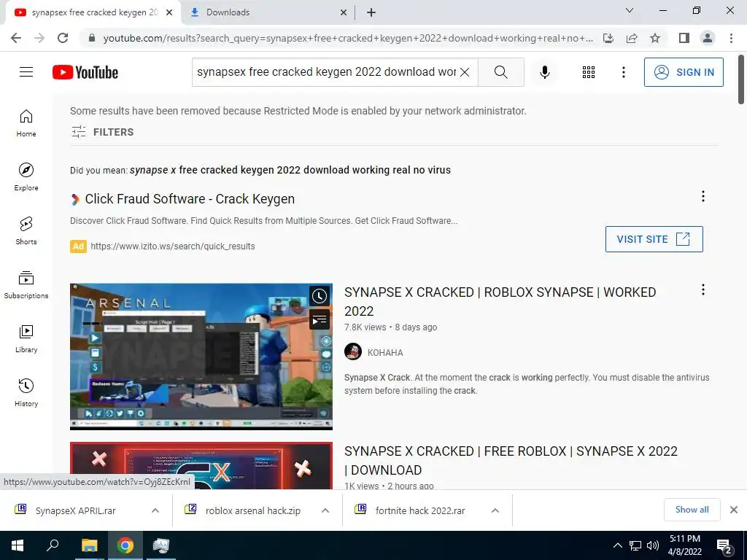Open History in the sidebar
Screen dimensions: 747x560
pyautogui.click(x=26, y=393)
